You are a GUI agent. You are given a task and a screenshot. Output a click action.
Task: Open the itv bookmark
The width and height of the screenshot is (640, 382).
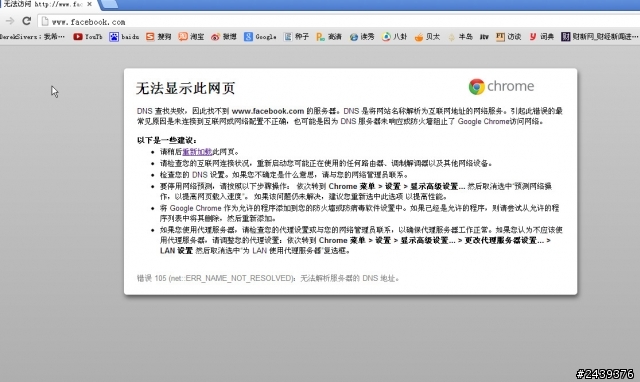[484, 37]
